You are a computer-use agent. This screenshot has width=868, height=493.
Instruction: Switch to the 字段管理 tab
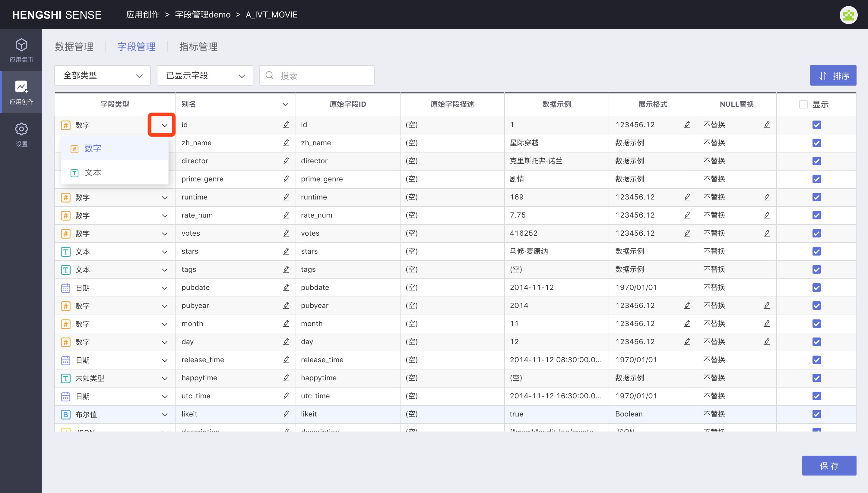click(136, 47)
